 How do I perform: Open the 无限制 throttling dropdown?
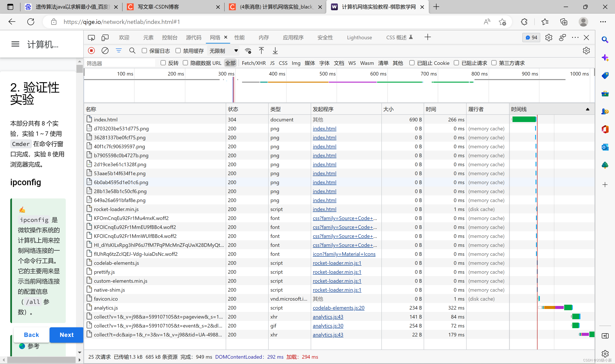point(223,51)
